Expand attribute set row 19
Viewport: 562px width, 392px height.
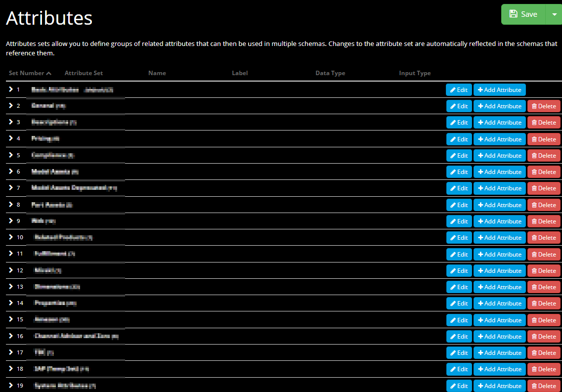(x=10, y=386)
